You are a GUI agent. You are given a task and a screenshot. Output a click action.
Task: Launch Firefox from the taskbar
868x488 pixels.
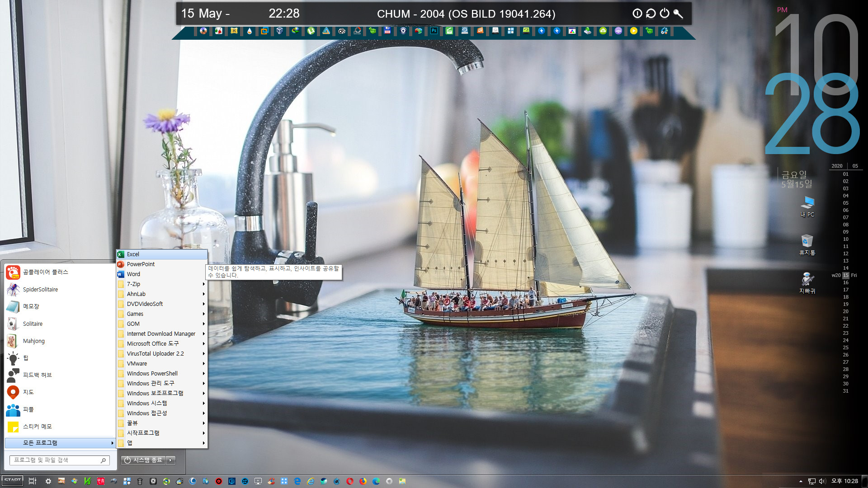(363, 481)
